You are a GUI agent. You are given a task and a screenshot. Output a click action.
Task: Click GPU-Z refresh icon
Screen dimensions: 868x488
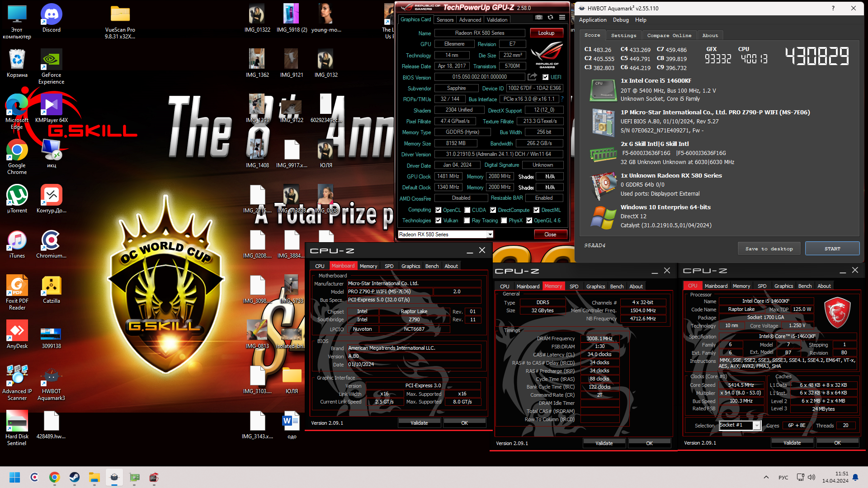point(550,17)
